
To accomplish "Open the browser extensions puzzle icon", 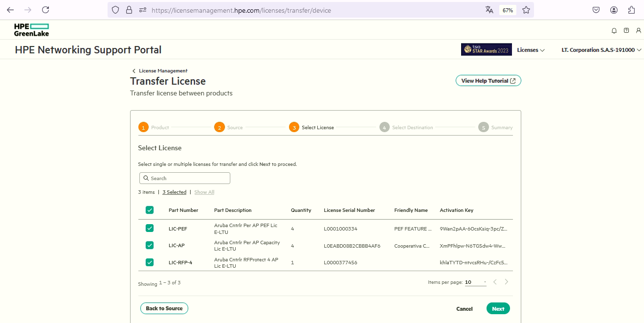I will click(632, 10).
